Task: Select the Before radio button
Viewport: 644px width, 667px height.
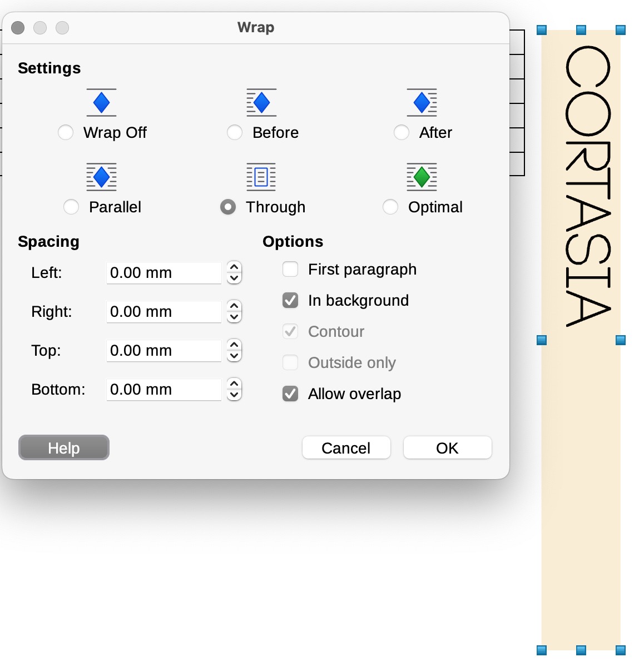Action: (x=235, y=132)
